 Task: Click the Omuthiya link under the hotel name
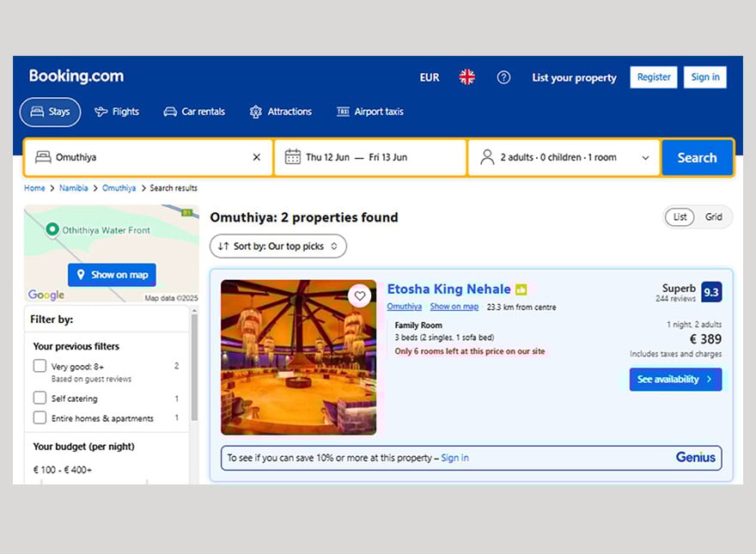404,307
